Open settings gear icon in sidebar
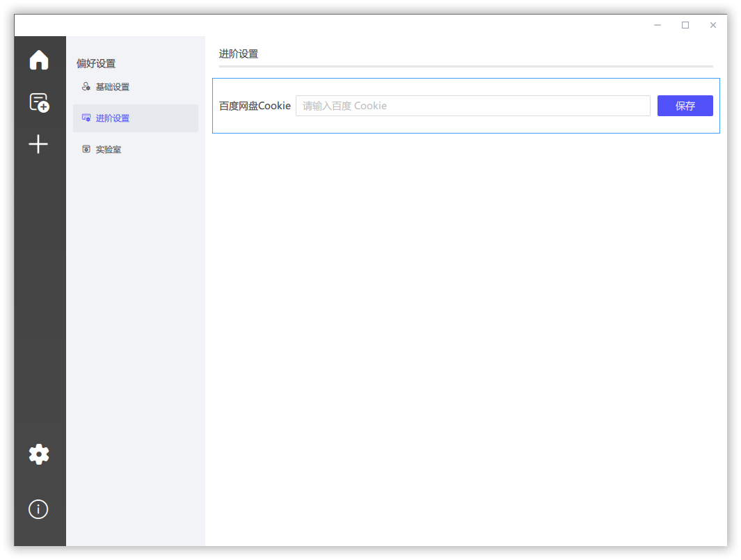741x560 pixels. pyautogui.click(x=39, y=454)
